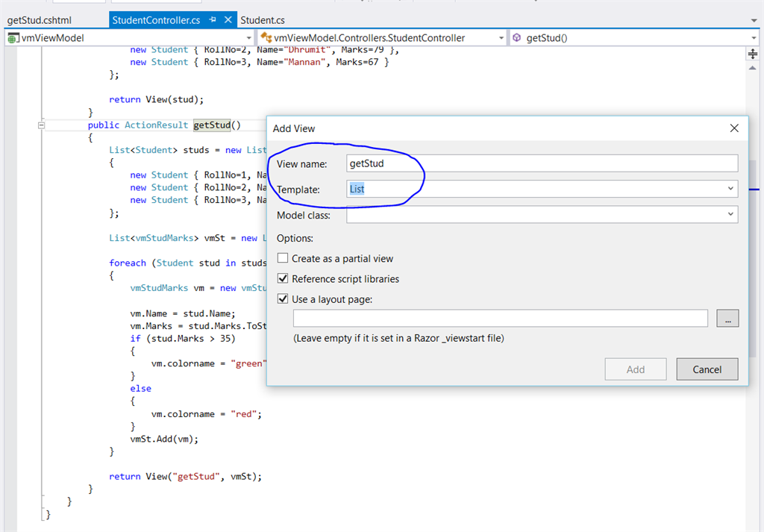764x532 pixels.
Task: Click the View name text field
Action: pos(542,163)
